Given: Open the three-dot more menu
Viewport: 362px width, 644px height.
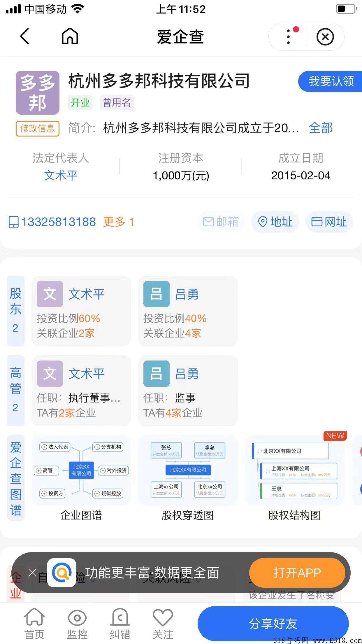Looking at the screenshot, I should [288, 37].
